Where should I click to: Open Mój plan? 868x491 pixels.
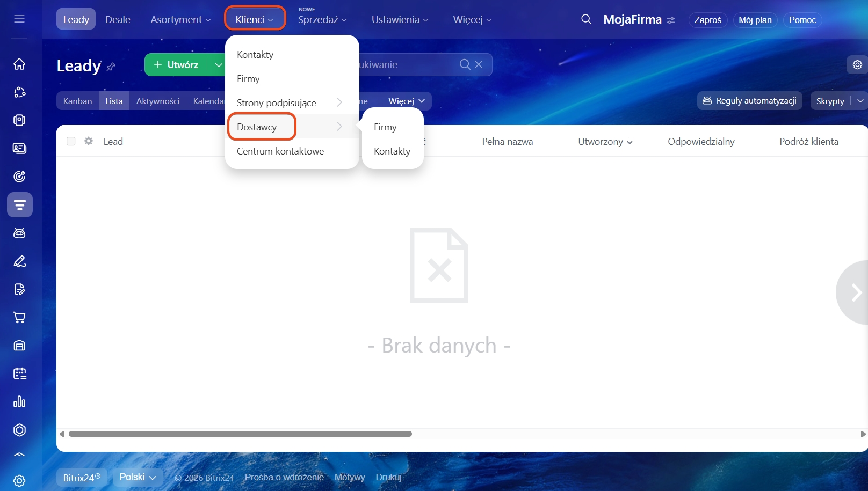pos(755,20)
